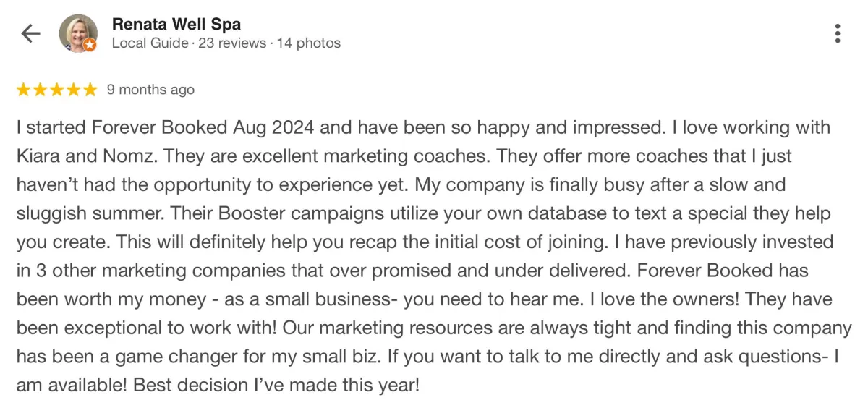
Task: Click the '9 months ago' timestamp
Action: [150, 90]
